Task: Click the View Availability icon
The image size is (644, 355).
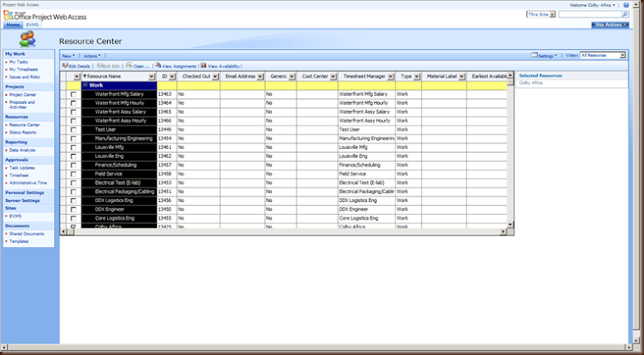Action: pyautogui.click(x=204, y=65)
